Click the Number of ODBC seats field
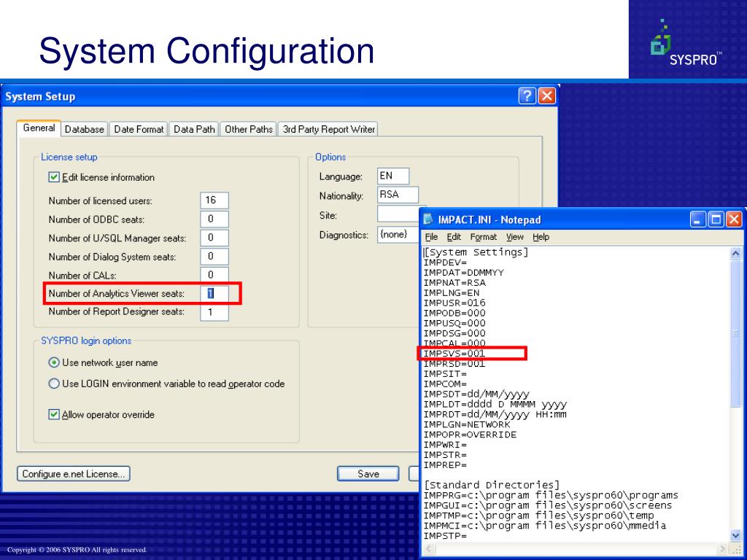 [x=214, y=219]
